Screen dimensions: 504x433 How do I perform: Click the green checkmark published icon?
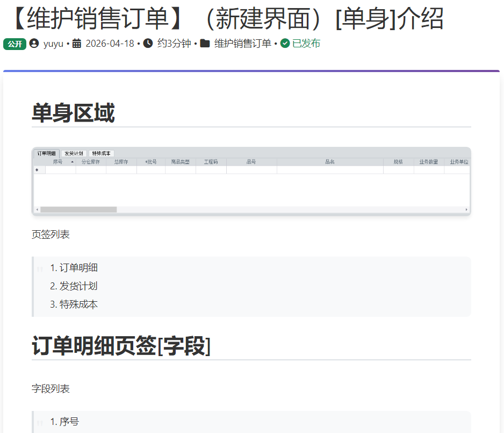point(285,44)
